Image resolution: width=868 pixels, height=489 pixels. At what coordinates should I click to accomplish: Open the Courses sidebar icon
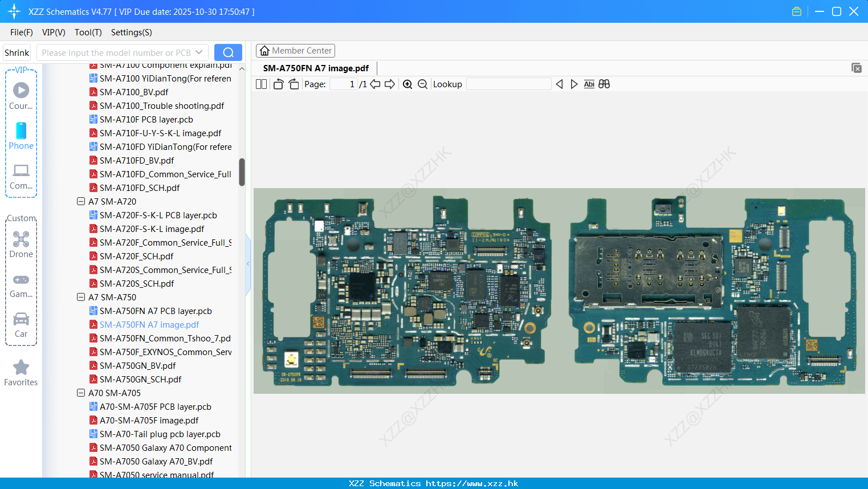click(21, 90)
